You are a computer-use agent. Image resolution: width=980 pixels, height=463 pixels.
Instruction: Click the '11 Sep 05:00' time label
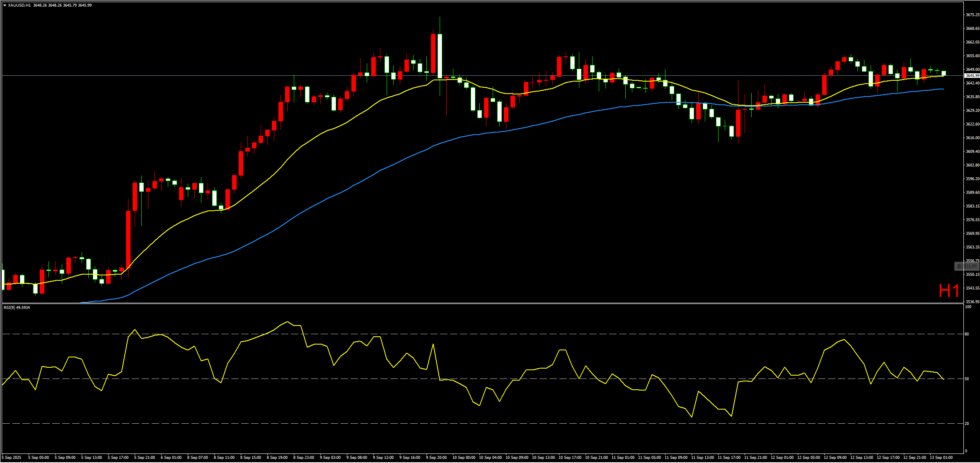click(x=649, y=458)
